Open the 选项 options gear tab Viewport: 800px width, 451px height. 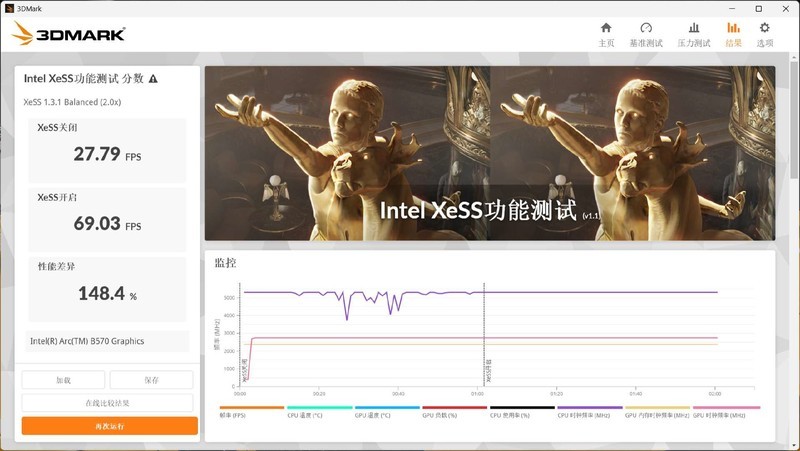(764, 35)
